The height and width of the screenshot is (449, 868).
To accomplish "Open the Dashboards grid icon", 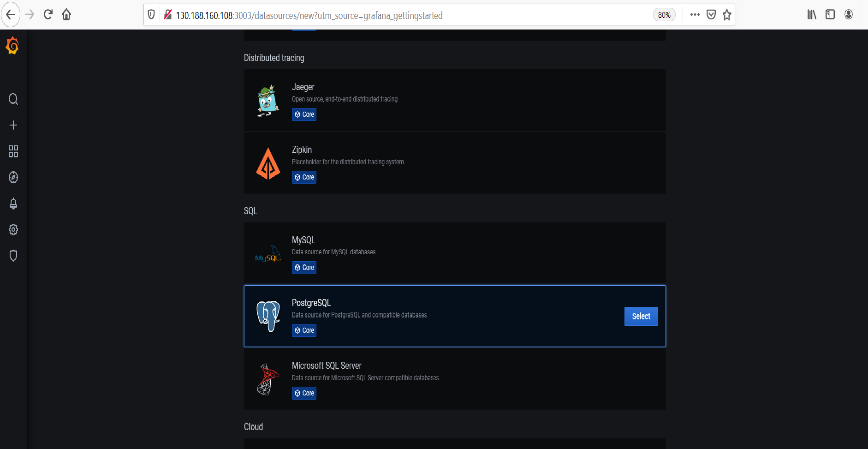I will click(x=13, y=151).
